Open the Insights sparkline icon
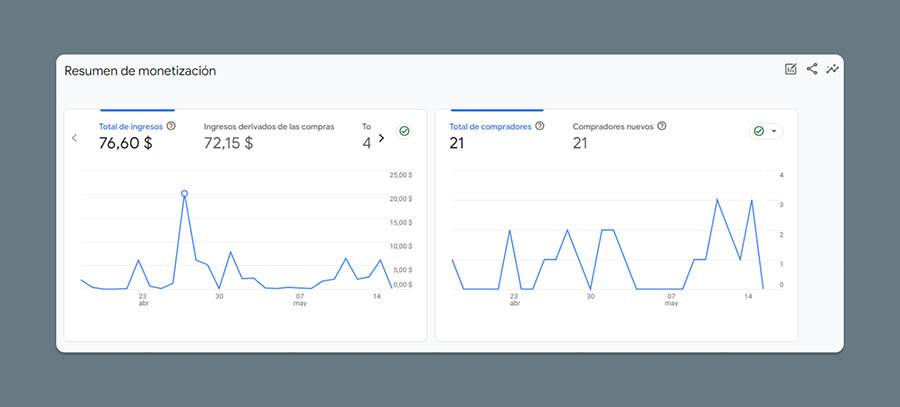900x407 pixels. pos(832,69)
